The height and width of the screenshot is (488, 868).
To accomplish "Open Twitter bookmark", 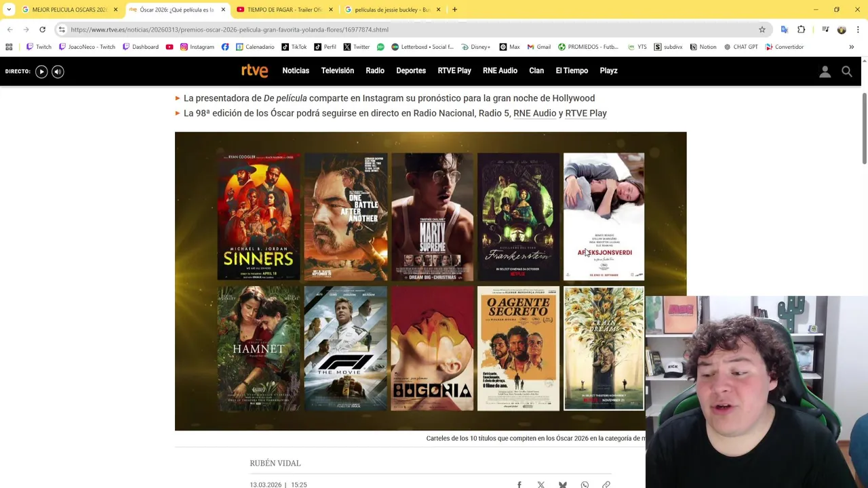I will pyautogui.click(x=357, y=47).
